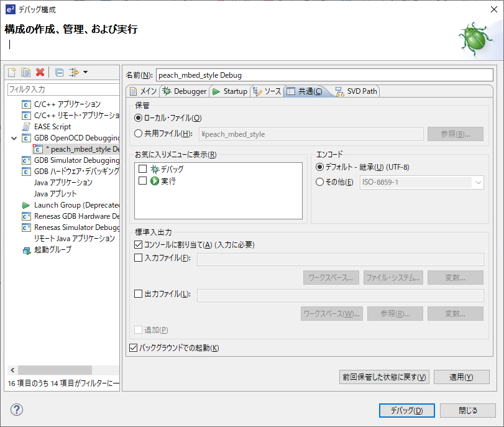This screenshot has height=427, width=504.
Task: Select 共用ファイル radio button
Action: 138,134
